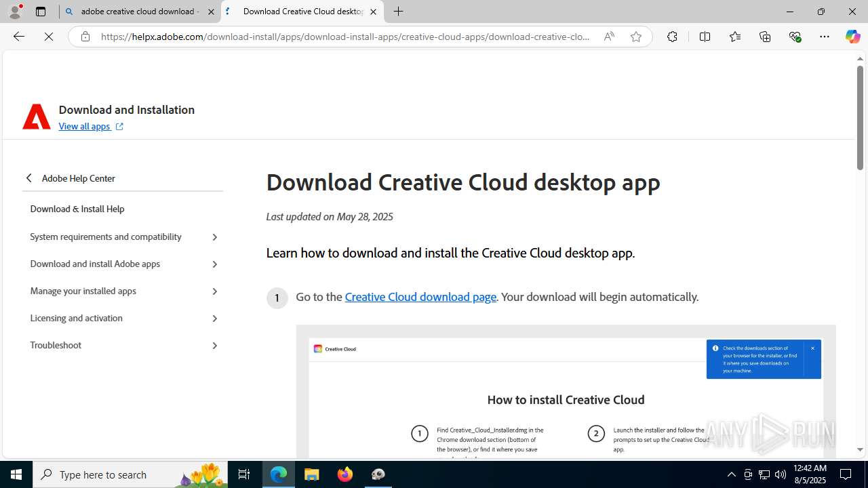Select Download Creative Cloud desktop tab
This screenshot has width=868, height=488.
(302, 12)
